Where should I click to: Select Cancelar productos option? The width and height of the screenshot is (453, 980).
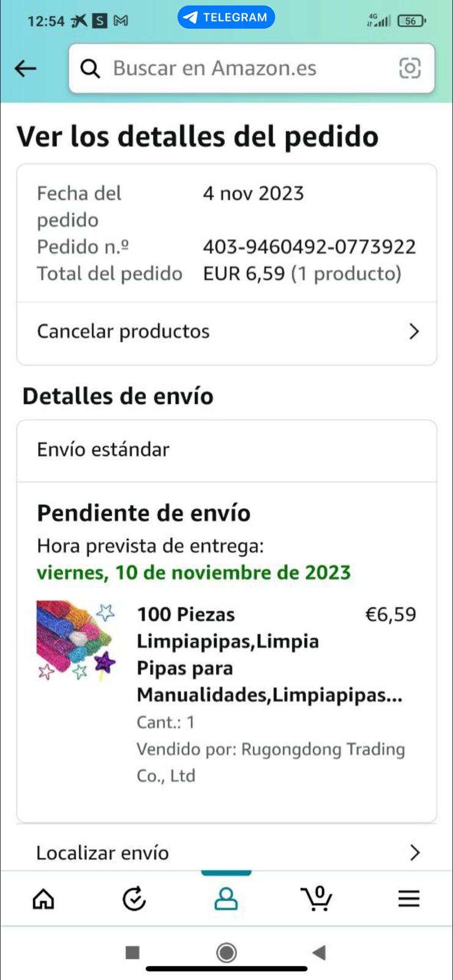pyautogui.click(x=124, y=332)
